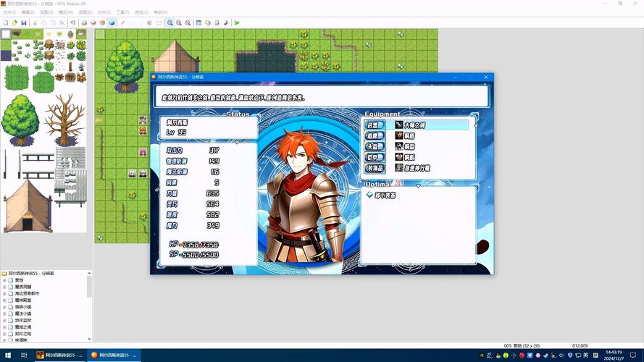Click the map tree scroll-down arrow

89,339
